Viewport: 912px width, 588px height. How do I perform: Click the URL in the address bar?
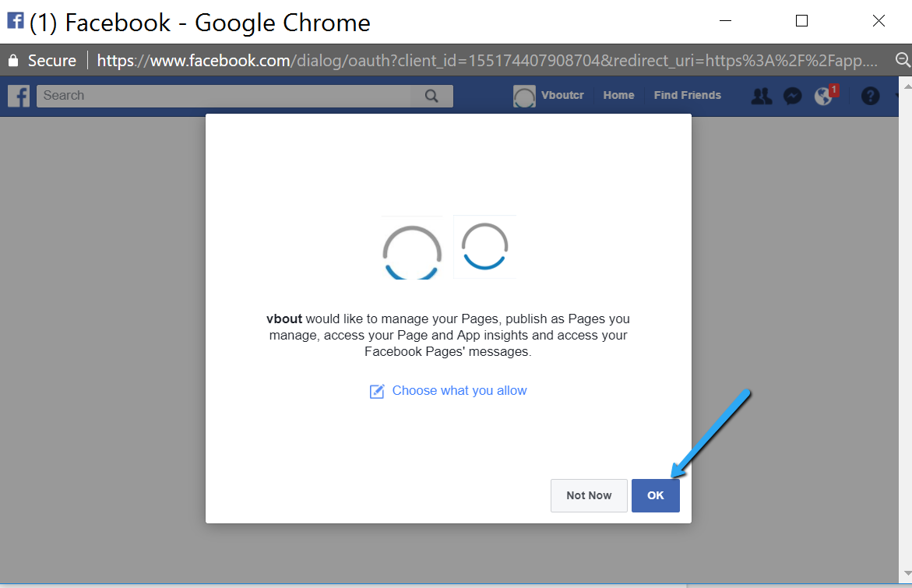tap(487, 61)
